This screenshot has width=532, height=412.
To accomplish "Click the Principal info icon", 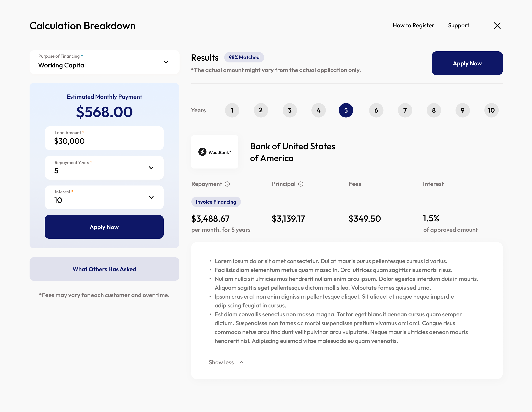I will coord(301,184).
